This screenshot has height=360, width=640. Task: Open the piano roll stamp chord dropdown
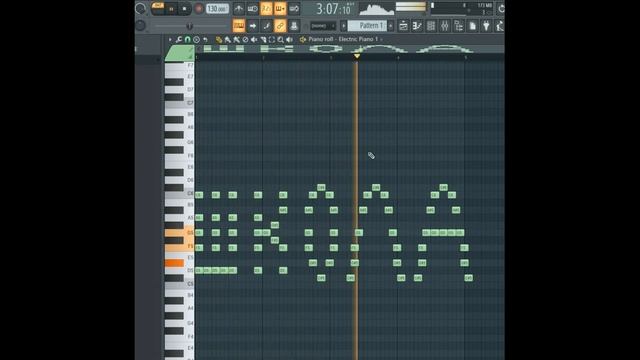[197, 40]
